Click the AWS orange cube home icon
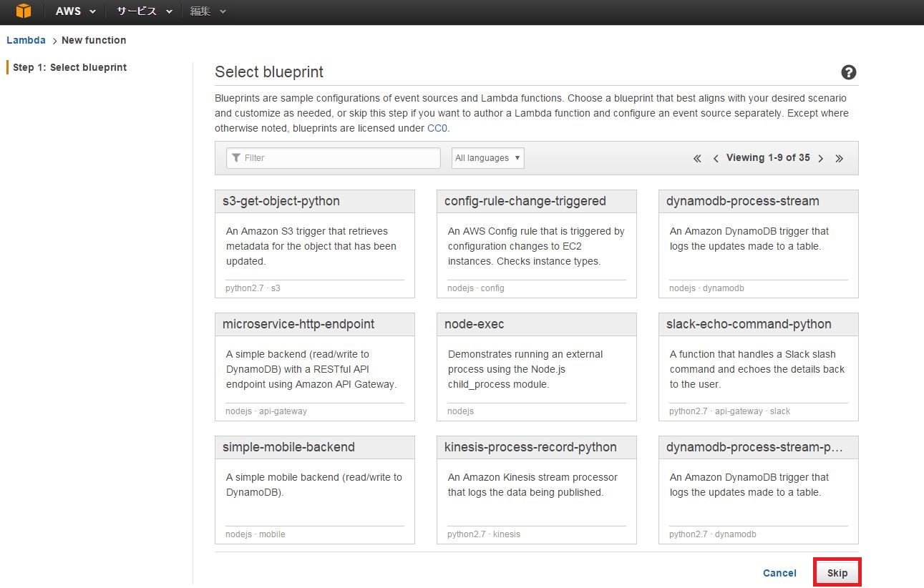 coord(24,11)
